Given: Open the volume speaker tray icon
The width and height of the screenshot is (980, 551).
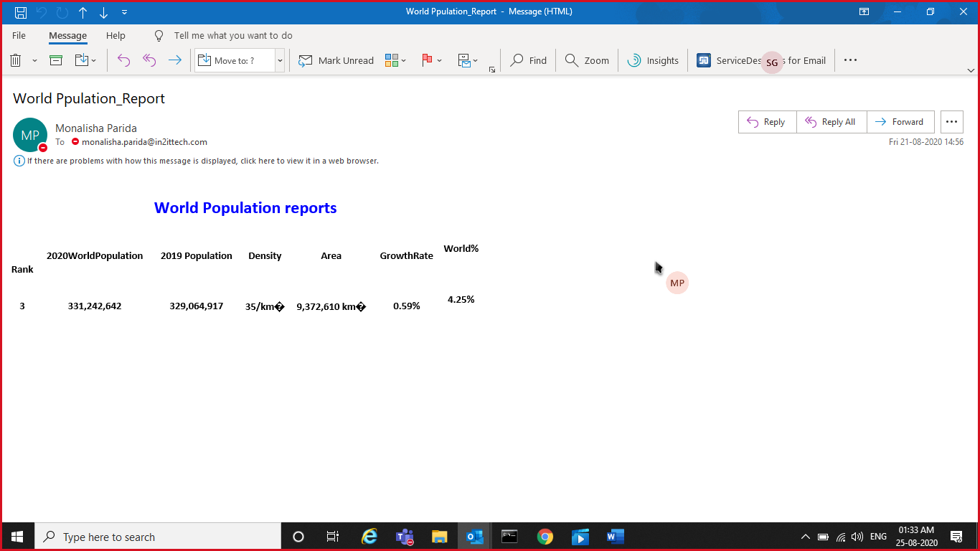Looking at the screenshot, I should click(x=857, y=537).
